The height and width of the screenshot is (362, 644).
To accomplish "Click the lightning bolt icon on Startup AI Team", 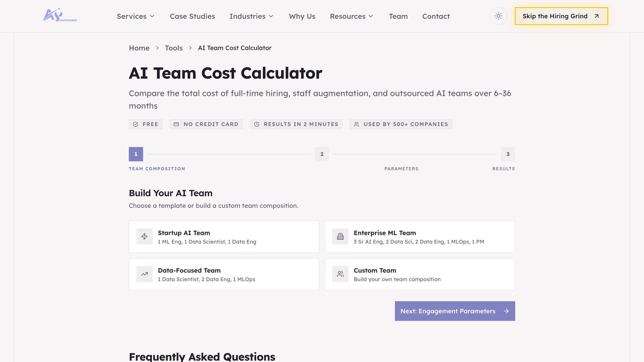I will 144,236.
